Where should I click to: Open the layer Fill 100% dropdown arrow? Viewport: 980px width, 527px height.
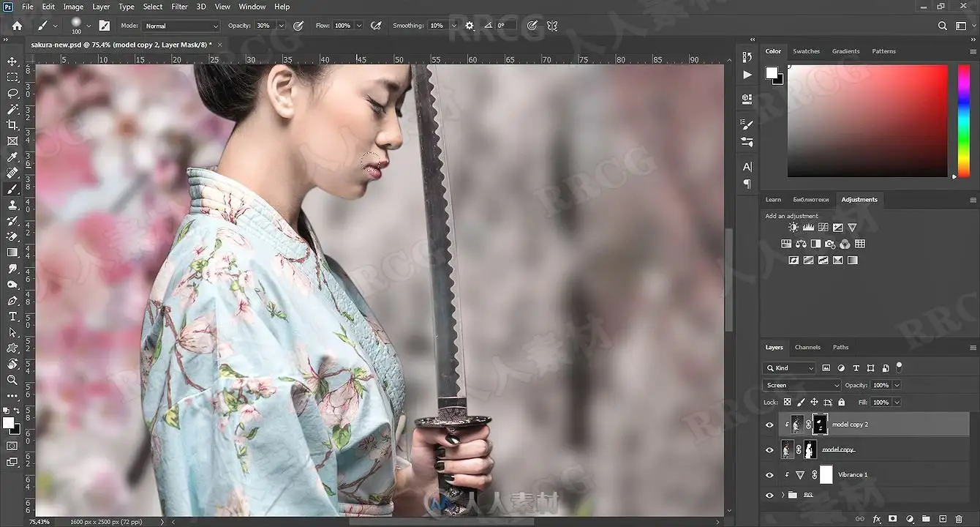(x=897, y=402)
